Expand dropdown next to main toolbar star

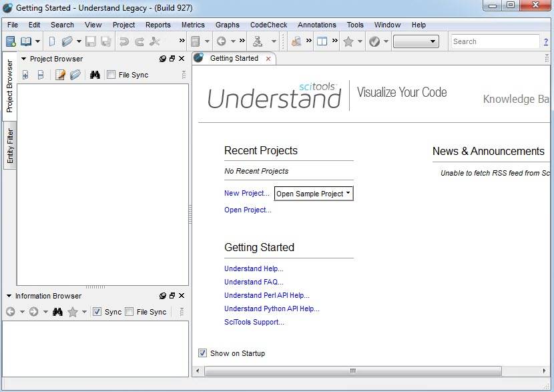pyautogui.click(x=360, y=41)
